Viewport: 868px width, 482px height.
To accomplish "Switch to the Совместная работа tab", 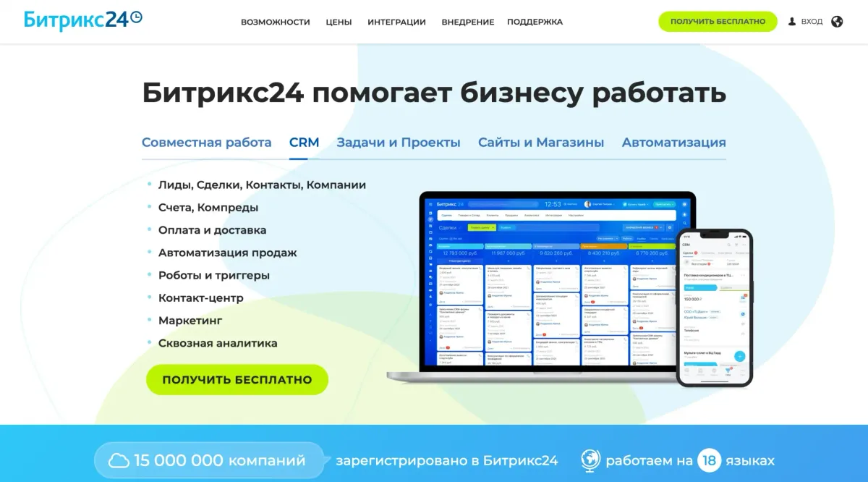I will 206,143.
